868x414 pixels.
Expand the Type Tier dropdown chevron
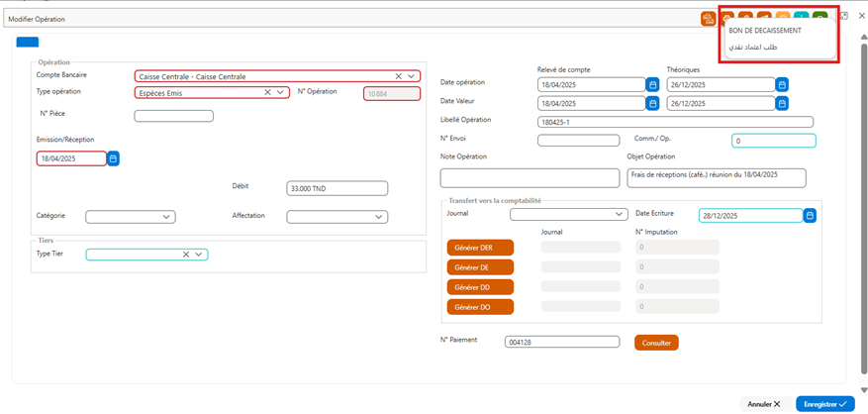pyautogui.click(x=199, y=255)
